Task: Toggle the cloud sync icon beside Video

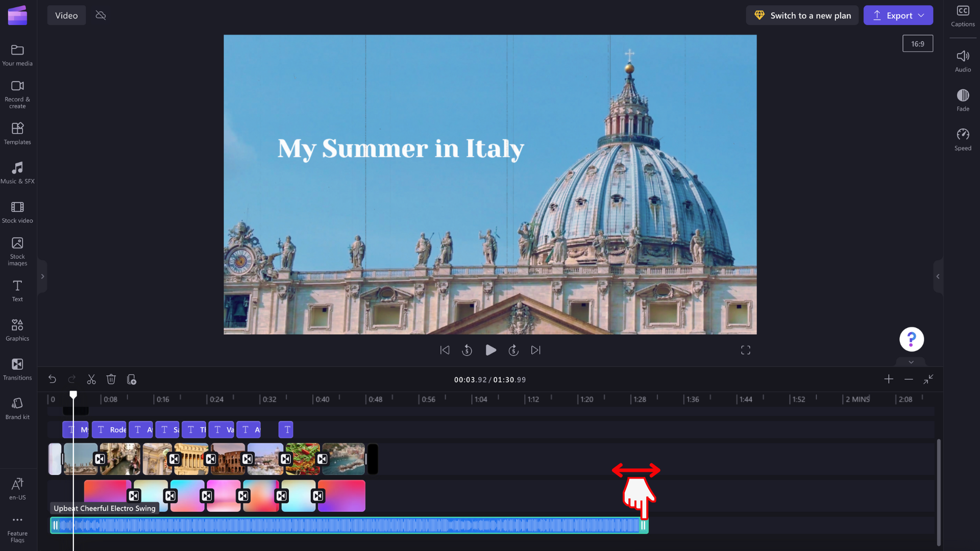Action: tap(101, 15)
